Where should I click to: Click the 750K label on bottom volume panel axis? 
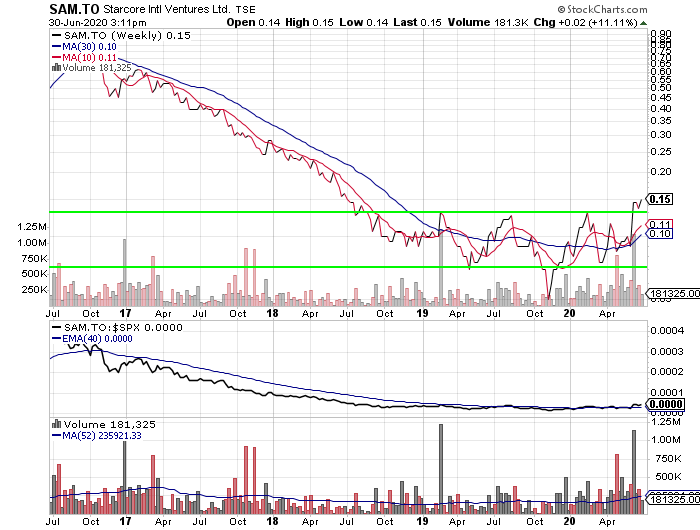(x=668, y=459)
